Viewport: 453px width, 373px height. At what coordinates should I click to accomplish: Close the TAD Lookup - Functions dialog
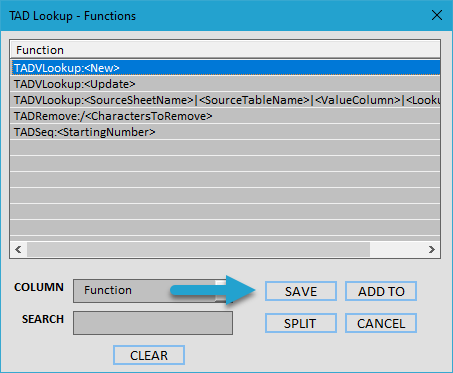[x=437, y=15]
